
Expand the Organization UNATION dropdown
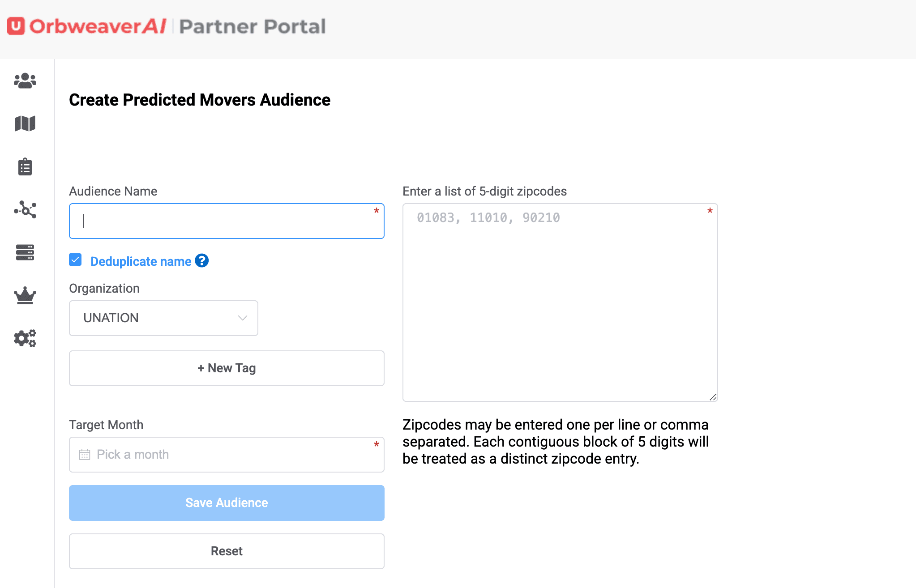tap(163, 318)
